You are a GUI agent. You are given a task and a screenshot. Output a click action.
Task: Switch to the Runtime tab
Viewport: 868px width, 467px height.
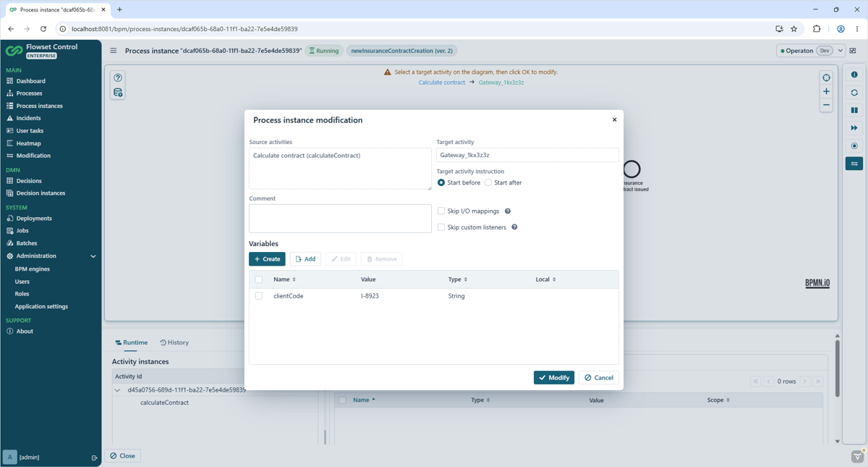131,342
